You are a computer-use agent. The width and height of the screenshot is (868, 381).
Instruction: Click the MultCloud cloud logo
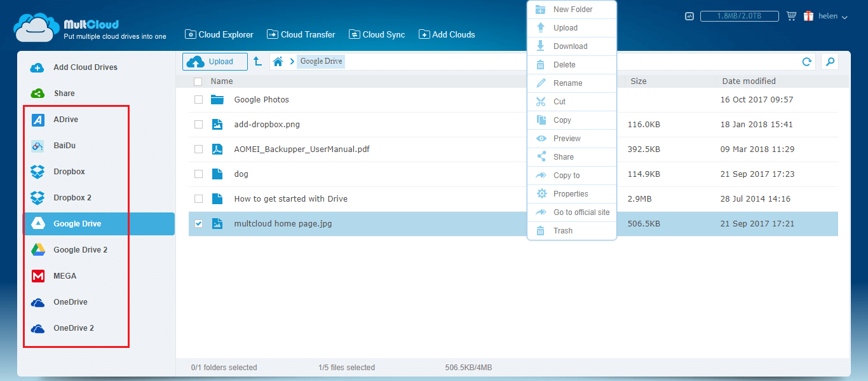pos(36,27)
